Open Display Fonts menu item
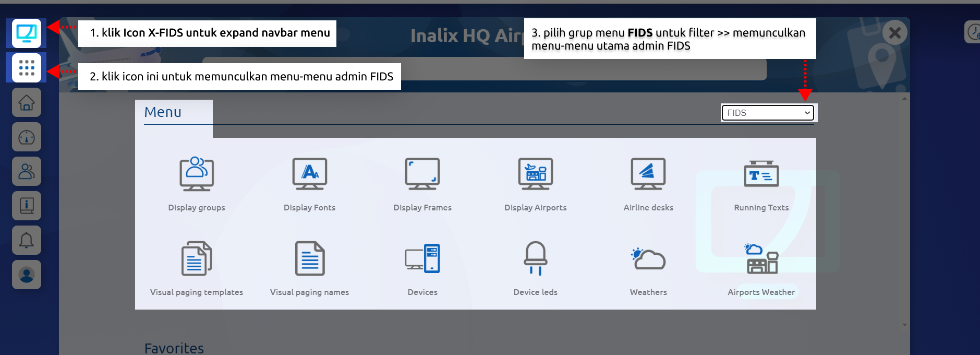The width and height of the screenshot is (980, 355). (x=309, y=184)
